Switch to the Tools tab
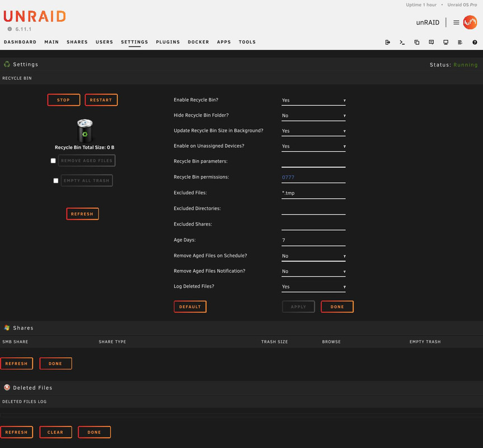Viewport: 483px width, 448px height. pos(247,42)
